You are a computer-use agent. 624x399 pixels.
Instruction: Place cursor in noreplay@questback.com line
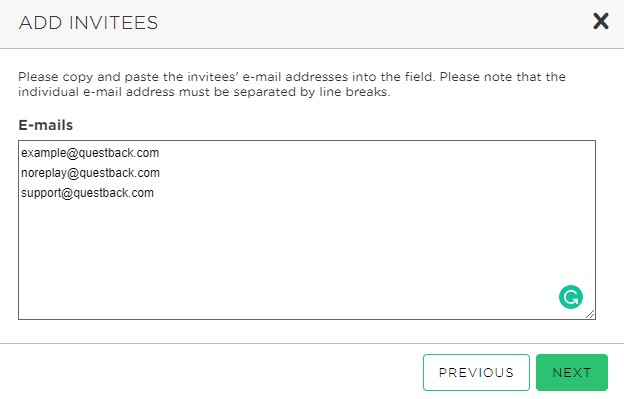pos(90,173)
